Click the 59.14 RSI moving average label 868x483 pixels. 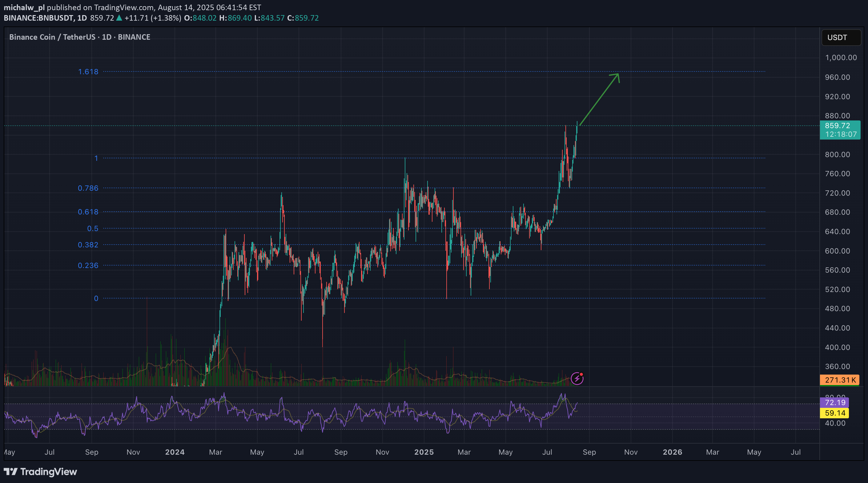(x=834, y=413)
